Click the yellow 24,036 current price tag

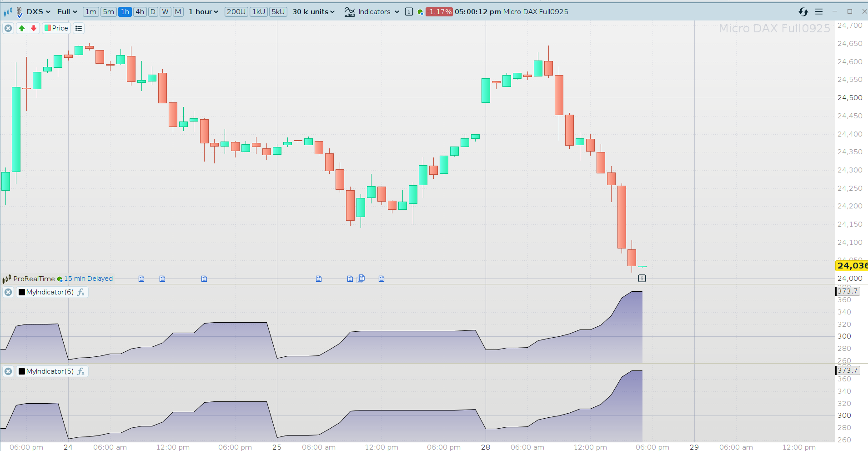(x=852, y=265)
